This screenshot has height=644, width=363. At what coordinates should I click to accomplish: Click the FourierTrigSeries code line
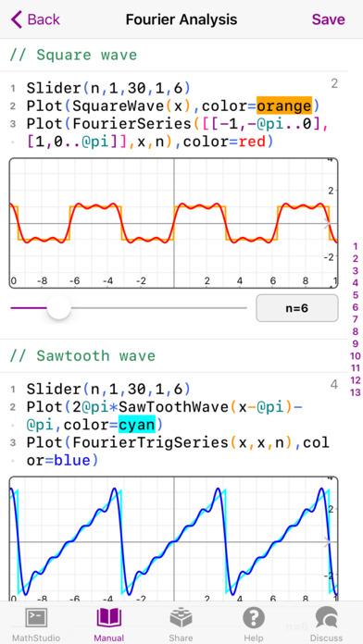click(178, 452)
